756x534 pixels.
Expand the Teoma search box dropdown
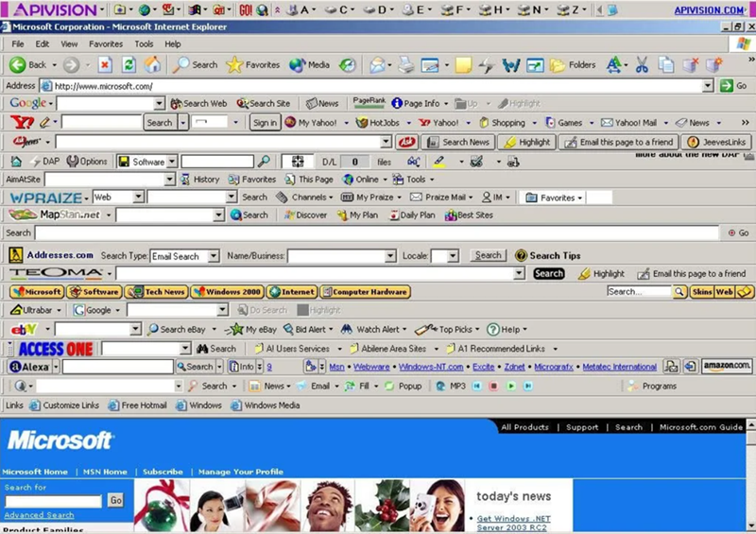519,273
